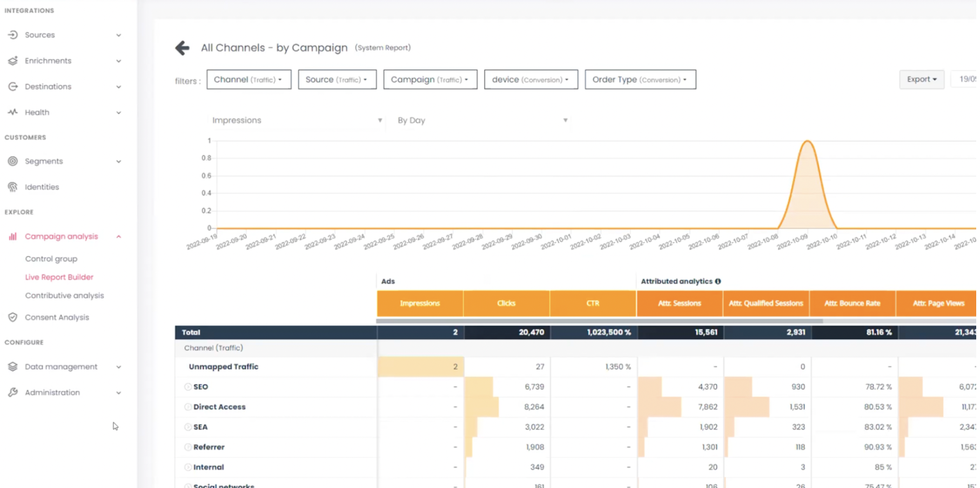This screenshot has height=488, width=980.
Task: Expand the Sources menu chevron
Action: (118, 36)
